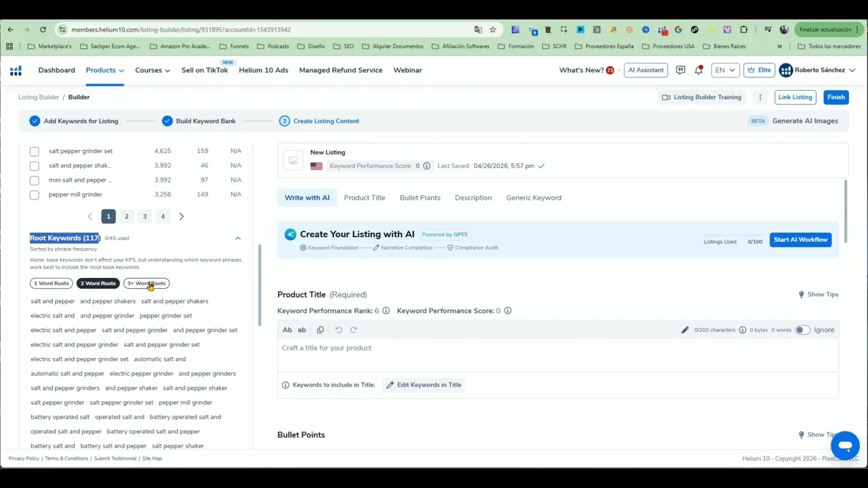Click Generate AI Images link
The height and width of the screenshot is (488, 868).
point(805,121)
